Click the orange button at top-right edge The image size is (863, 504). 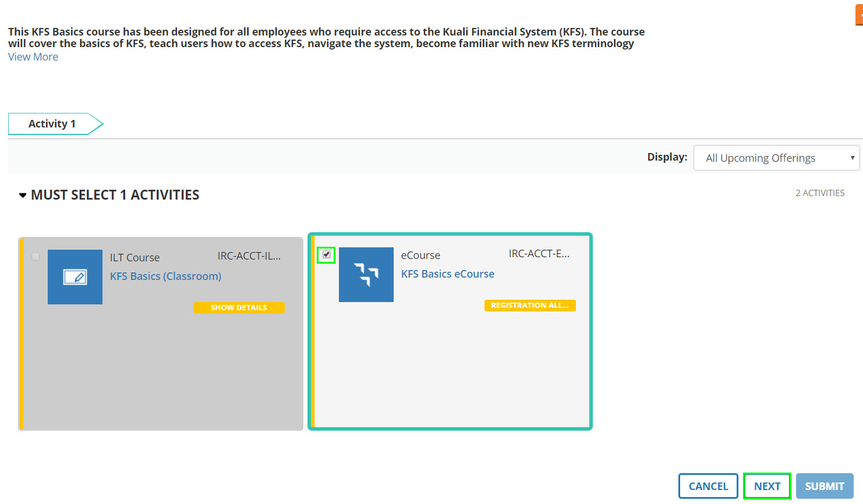click(859, 15)
